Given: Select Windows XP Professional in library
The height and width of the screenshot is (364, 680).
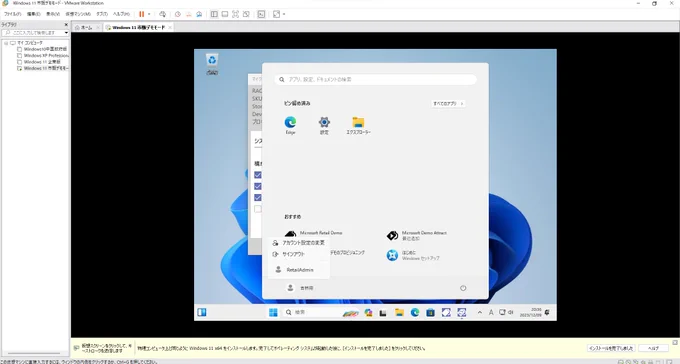Looking at the screenshot, I should (46, 56).
